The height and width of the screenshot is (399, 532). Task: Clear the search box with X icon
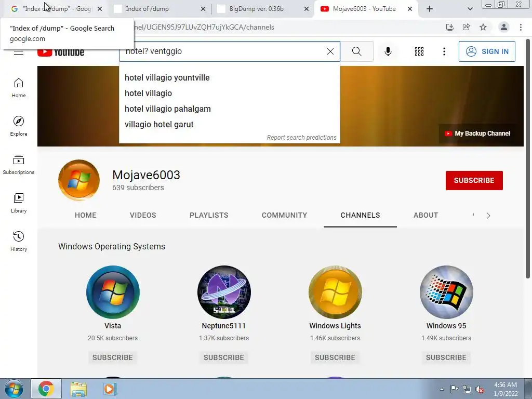click(x=330, y=51)
